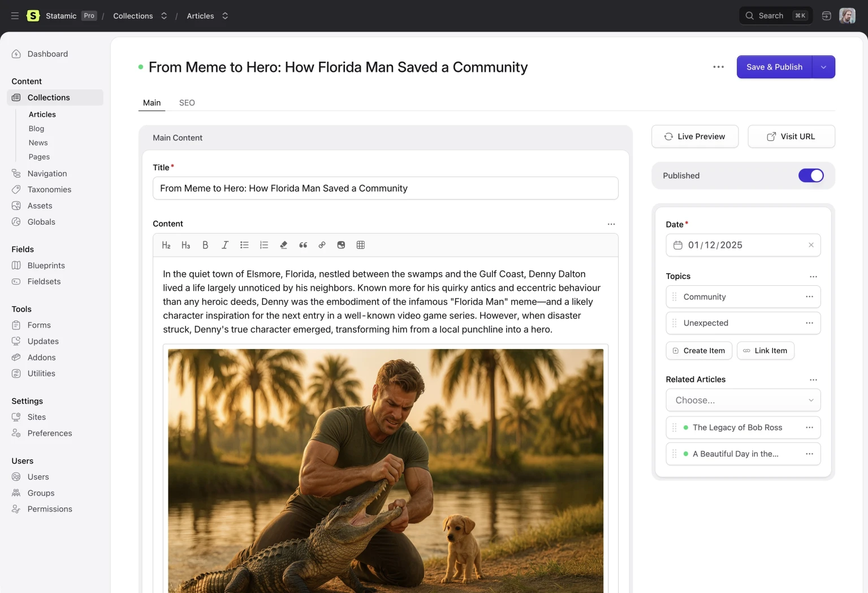Click the hamburger menu icon in top bar
The width and height of the screenshot is (868, 593).
coord(15,16)
